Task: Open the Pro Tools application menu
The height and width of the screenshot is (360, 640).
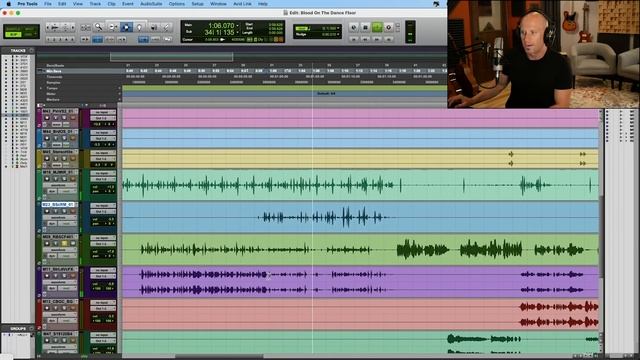Action: [27, 4]
